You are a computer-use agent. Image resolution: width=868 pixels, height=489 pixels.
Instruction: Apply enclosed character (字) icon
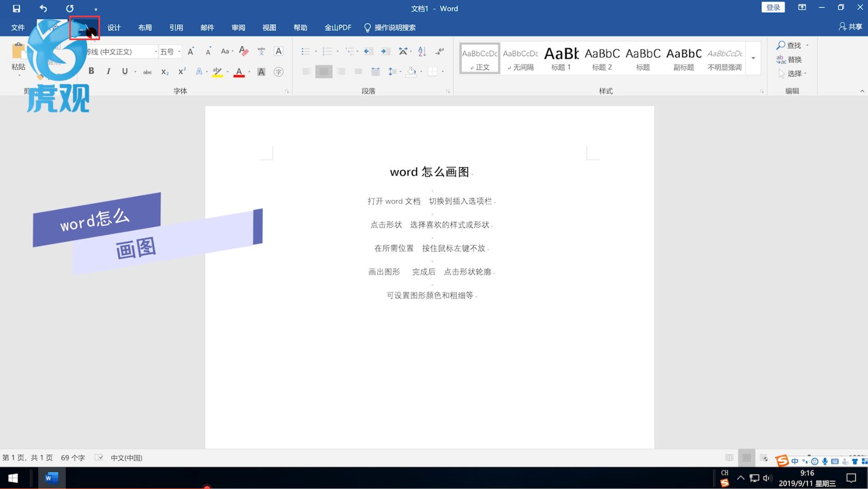pos(279,72)
